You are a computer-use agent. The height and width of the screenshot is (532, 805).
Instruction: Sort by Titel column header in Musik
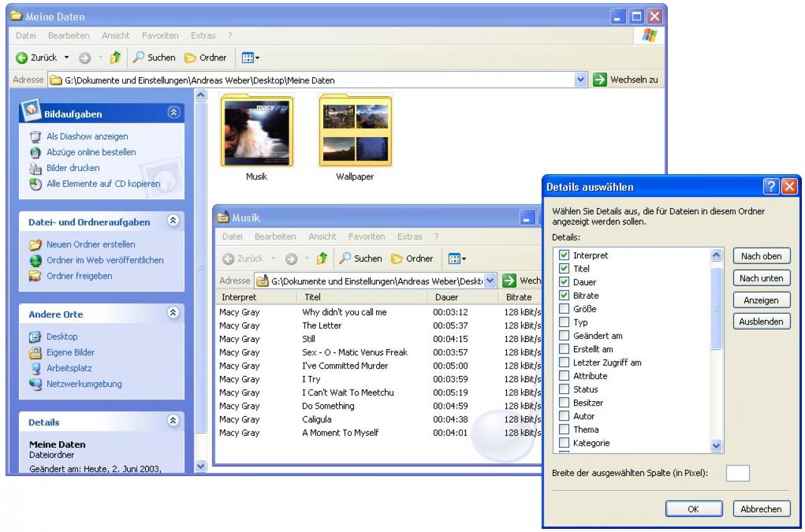(x=364, y=297)
